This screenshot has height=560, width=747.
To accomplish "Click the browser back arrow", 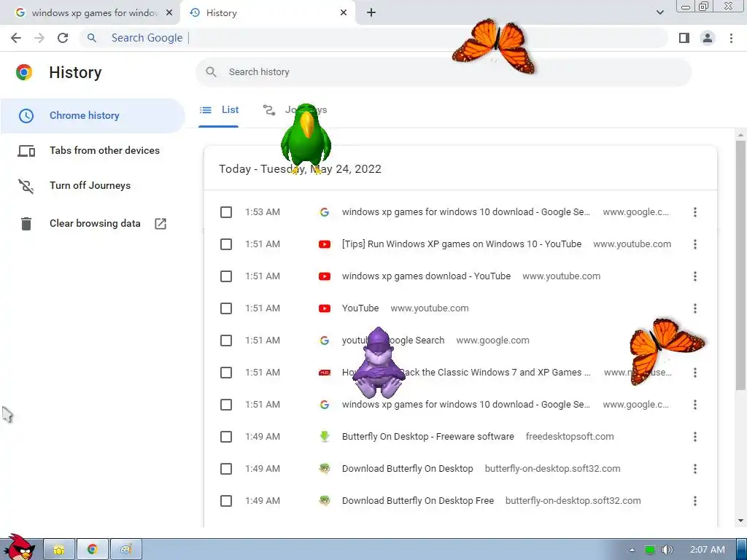I will pyautogui.click(x=16, y=38).
